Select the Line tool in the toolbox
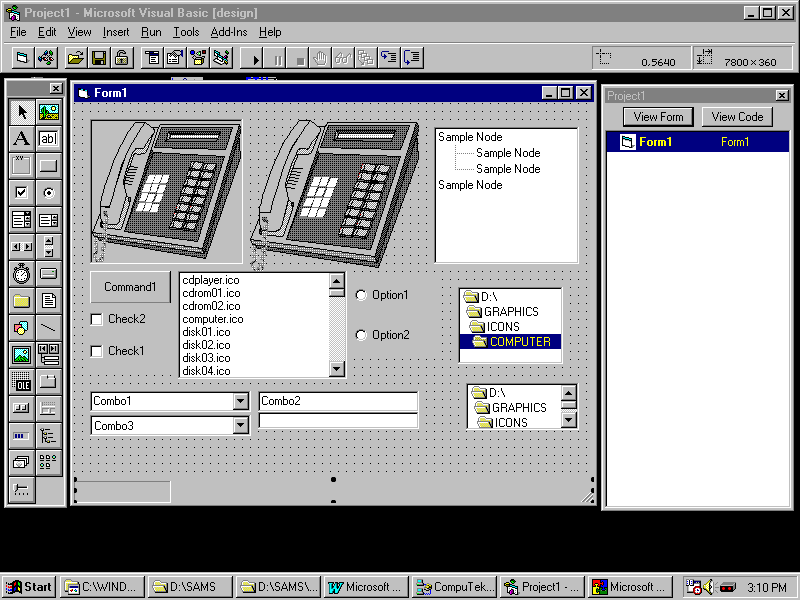The image size is (800, 600). (48, 327)
